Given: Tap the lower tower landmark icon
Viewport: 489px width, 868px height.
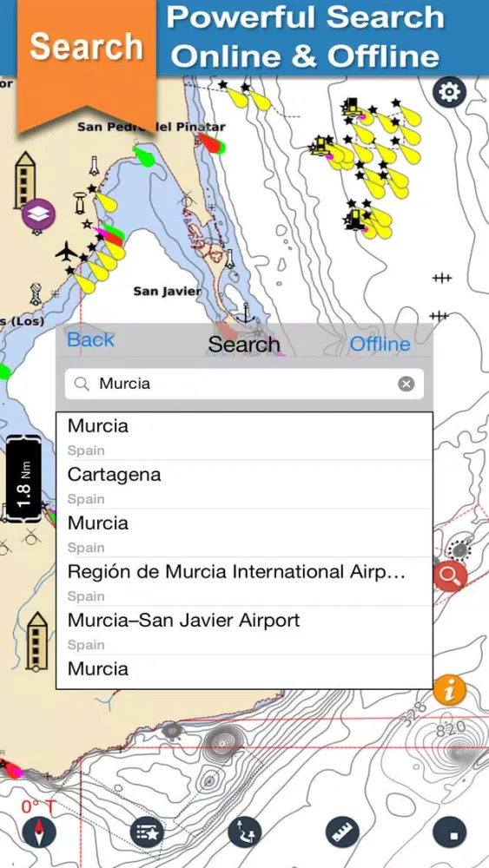Looking at the screenshot, I should [37, 641].
